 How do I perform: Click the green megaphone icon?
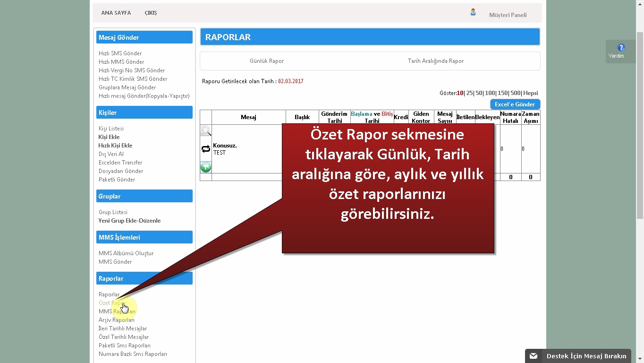coord(206,167)
